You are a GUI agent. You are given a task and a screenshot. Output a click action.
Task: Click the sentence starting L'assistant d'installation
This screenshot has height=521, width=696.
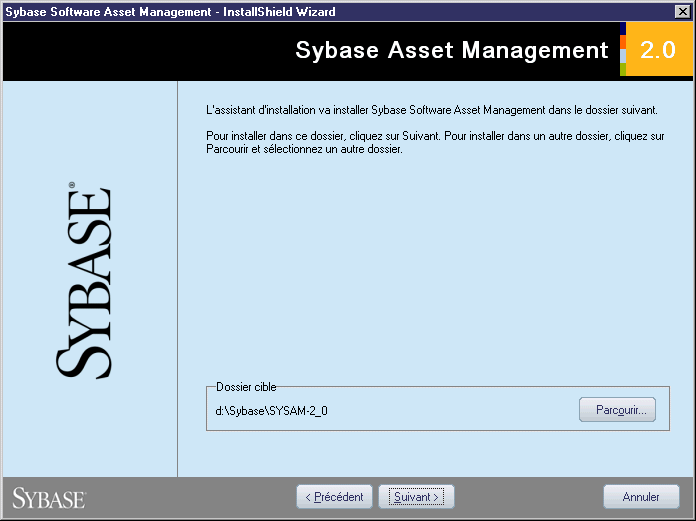click(431, 110)
